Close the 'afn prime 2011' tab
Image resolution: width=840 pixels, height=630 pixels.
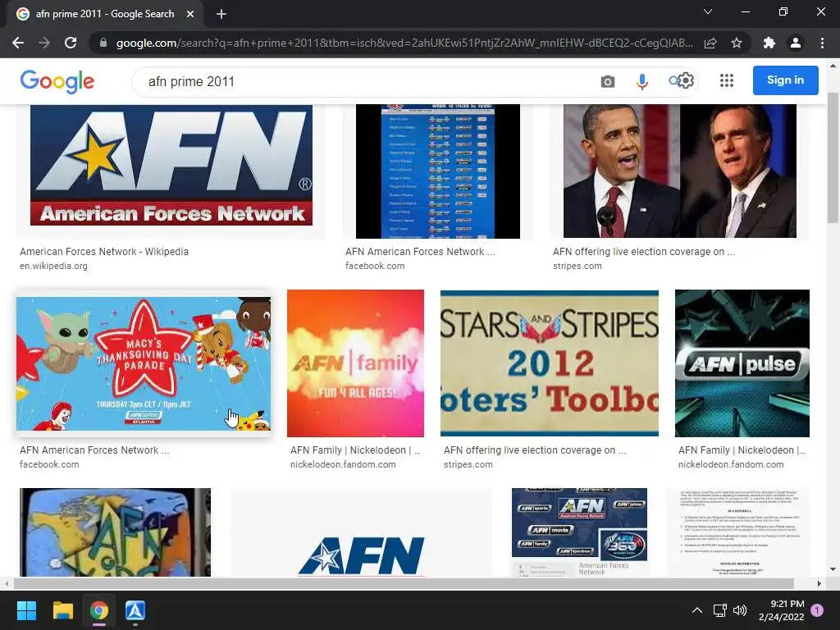coord(190,14)
